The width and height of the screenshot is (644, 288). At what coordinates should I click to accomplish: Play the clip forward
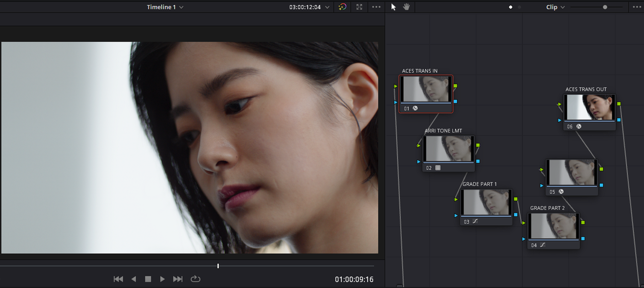point(162,279)
